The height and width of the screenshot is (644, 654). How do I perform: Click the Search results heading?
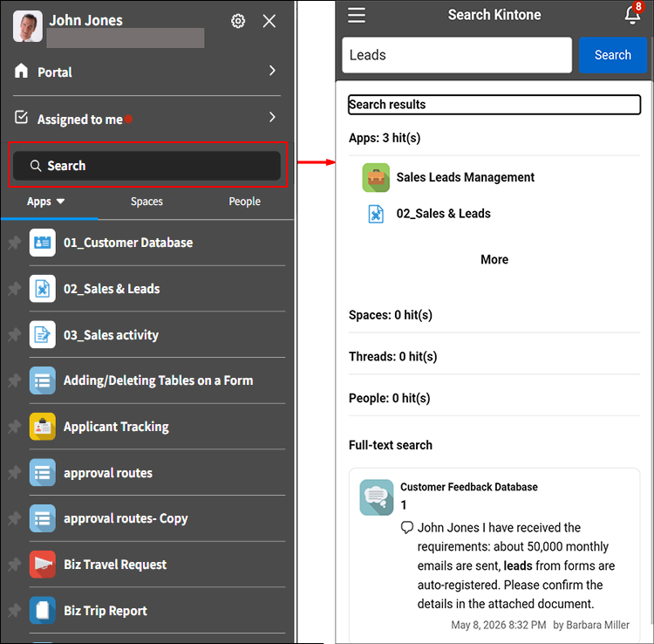(494, 105)
